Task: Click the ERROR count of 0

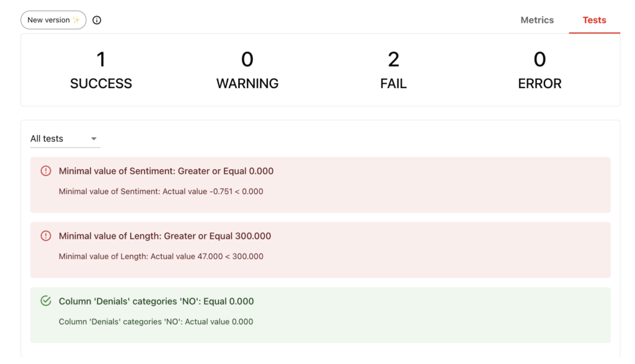Action: point(540,60)
